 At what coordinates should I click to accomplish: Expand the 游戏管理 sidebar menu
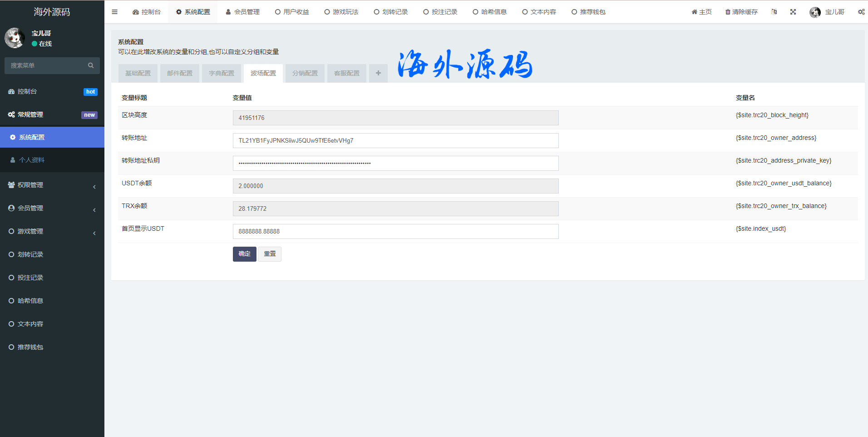(x=52, y=231)
